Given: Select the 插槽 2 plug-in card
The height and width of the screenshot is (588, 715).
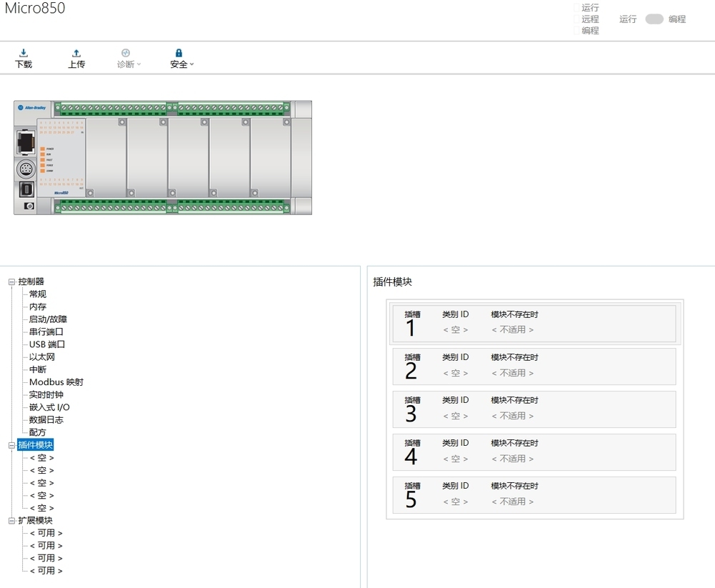Looking at the screenshot, I should coord(534,367).
